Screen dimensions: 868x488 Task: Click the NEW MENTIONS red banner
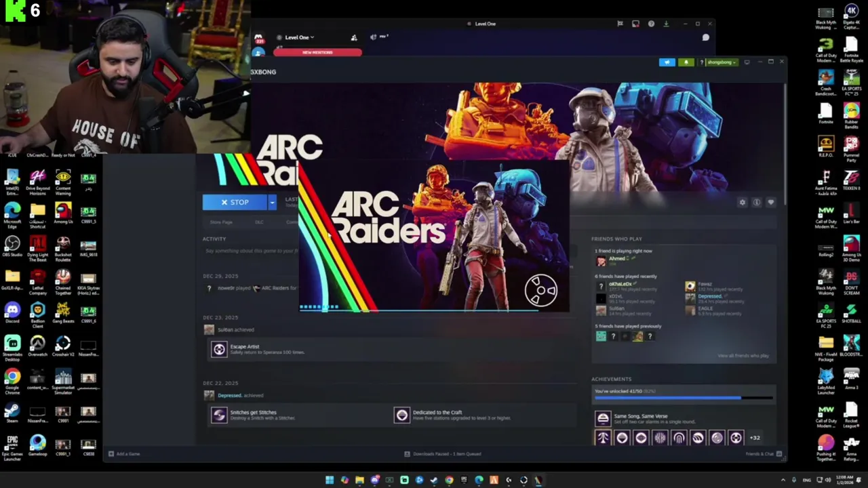tap(317, 52)
